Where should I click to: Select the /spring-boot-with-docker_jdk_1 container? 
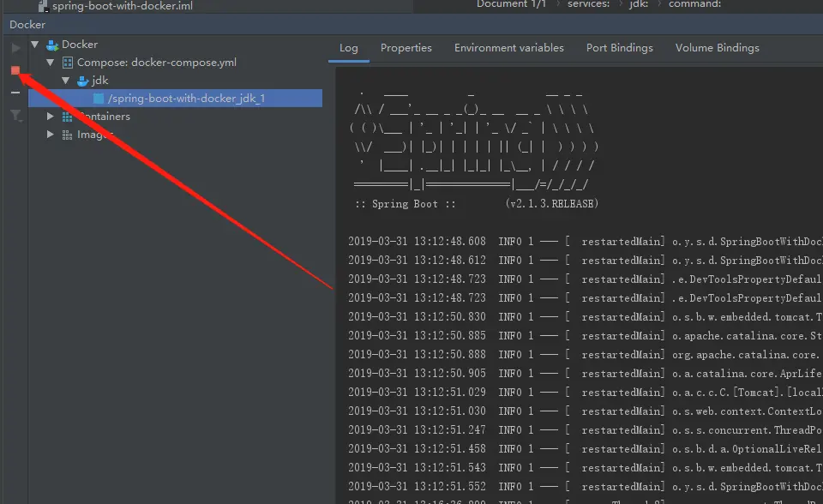point(175,99)
